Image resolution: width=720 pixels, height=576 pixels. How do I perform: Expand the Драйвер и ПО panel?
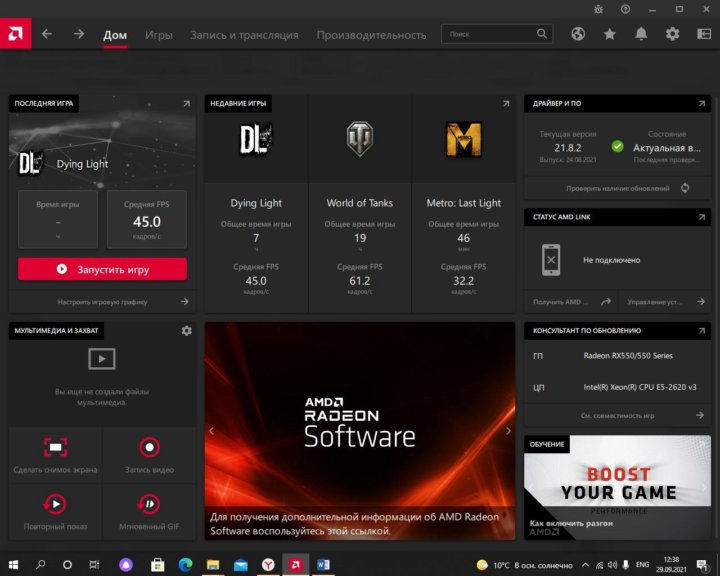click(702, 103)
